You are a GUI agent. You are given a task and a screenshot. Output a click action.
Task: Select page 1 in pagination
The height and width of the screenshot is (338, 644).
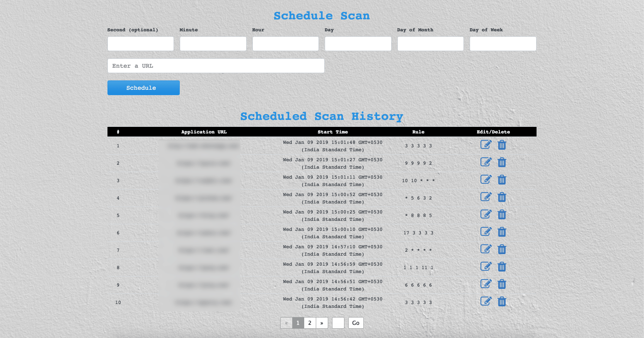(x=298, y=323)
